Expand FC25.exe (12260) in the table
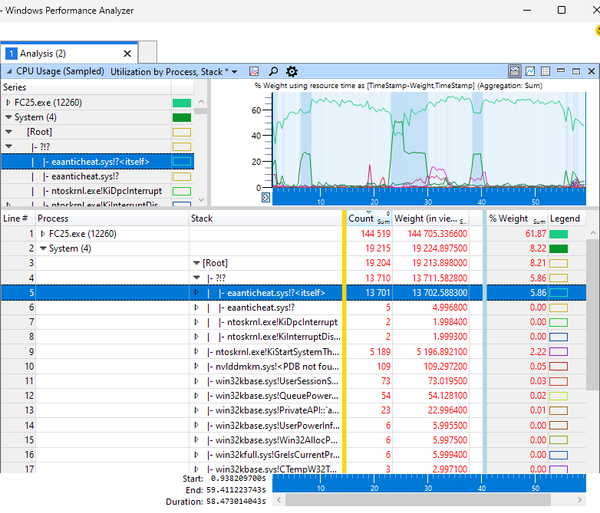The image size is (600, 513). click(x=42, y=233)
